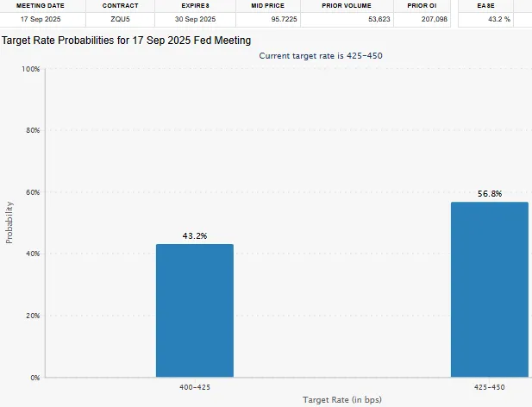The height and width of the screenshot is (407, 532).
Task: Select the 43.2% label above the bar
Action: (194, 235)
